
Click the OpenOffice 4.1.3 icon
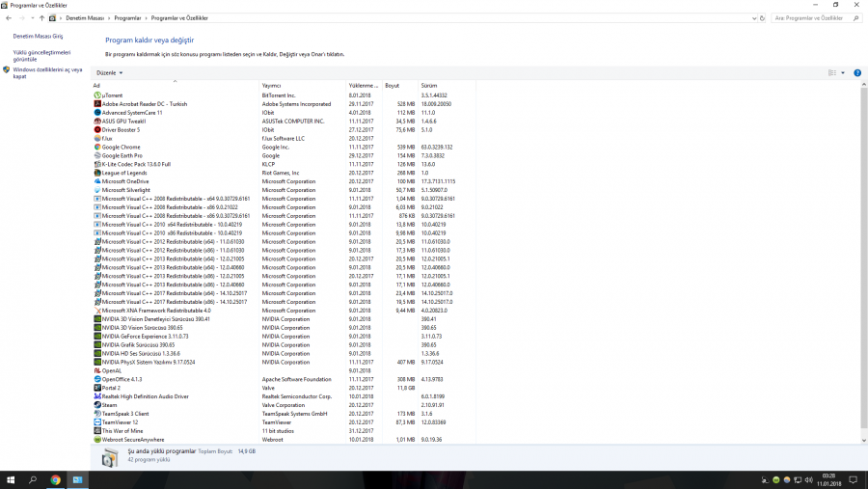[x=97, y=379]
